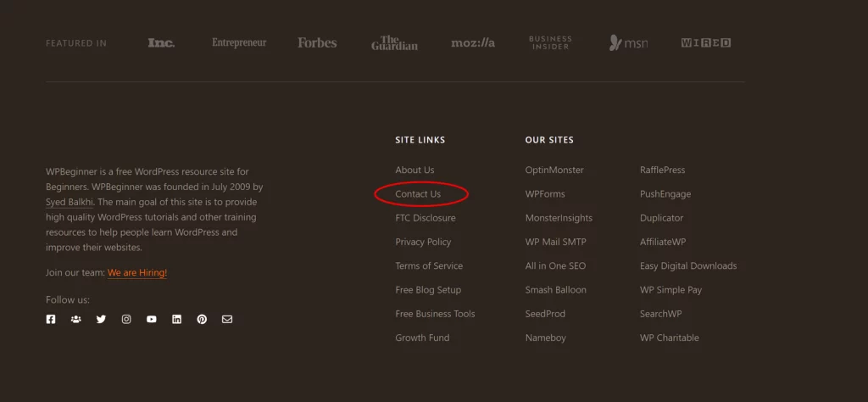Screen dimensions: 868x402
Task: Open the SearchWP link
Action: coord(661,314)
